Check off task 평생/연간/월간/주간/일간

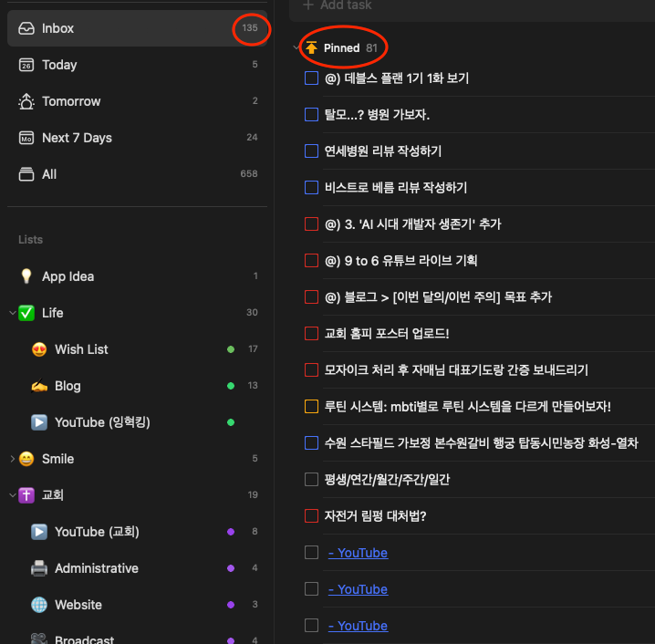pos(311,480)
